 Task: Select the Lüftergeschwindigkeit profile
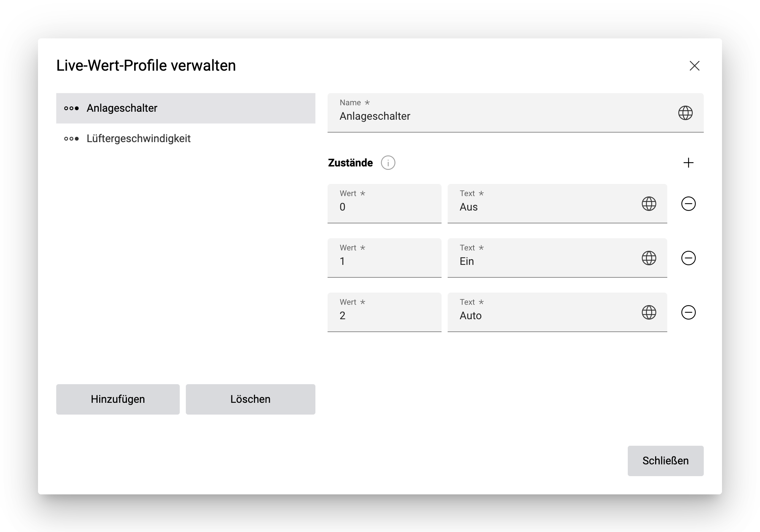click(x=139, y=139)
